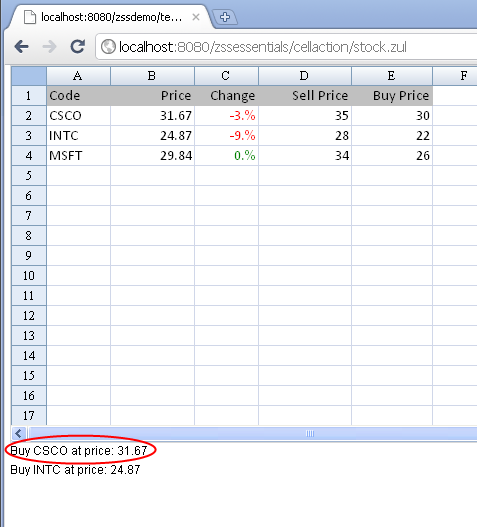Select column C header

tap(226, 76)
